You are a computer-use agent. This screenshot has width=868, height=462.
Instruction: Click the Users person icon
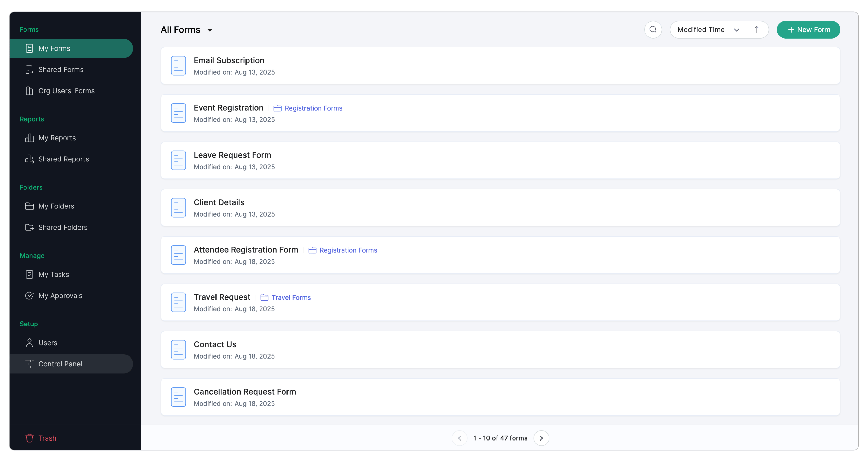29,343
